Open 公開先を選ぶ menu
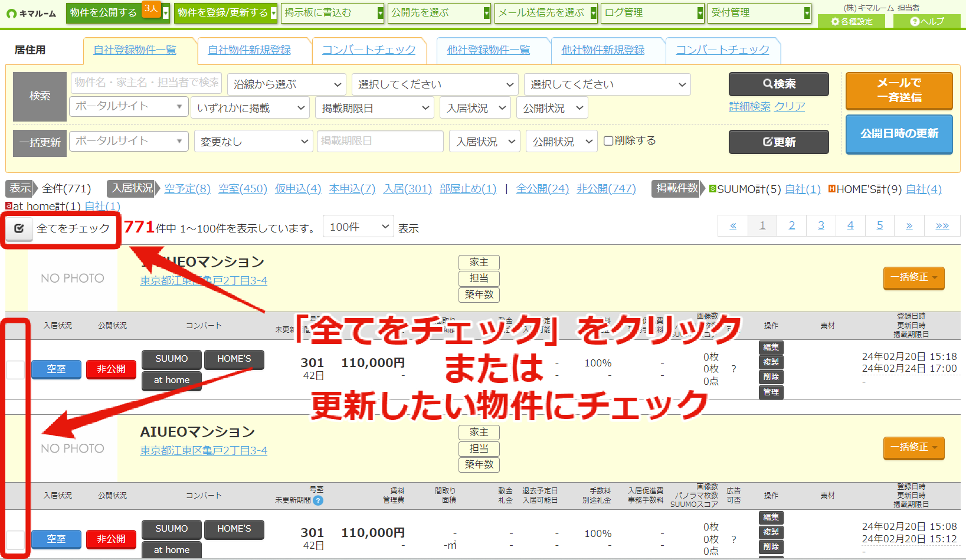Viewport: 966px width, 560px height. [439, 12]
